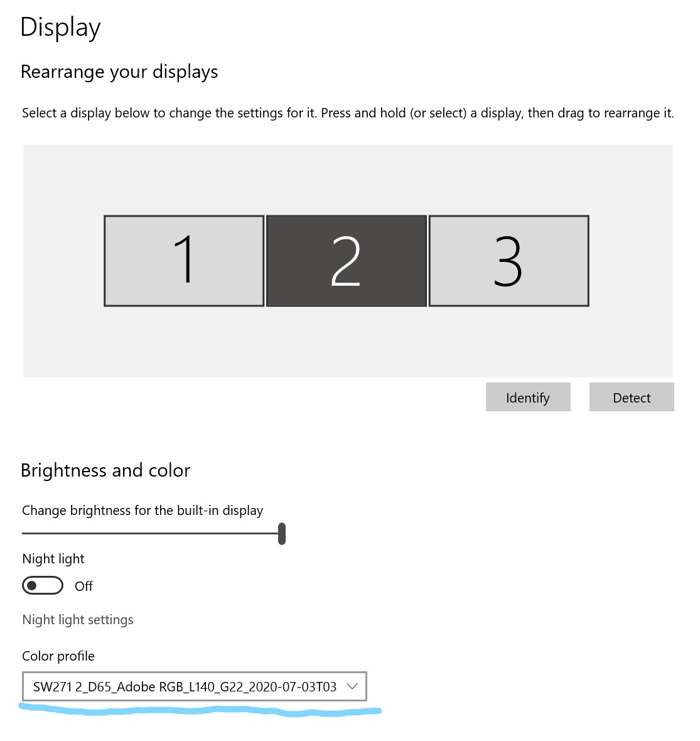Open Night light settings
This screenshot has height=741, width=700.
tap(77, 619)
